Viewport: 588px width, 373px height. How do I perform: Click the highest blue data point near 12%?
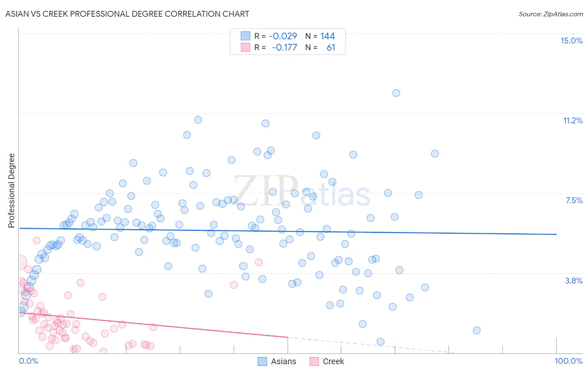(x=396, y=93)
